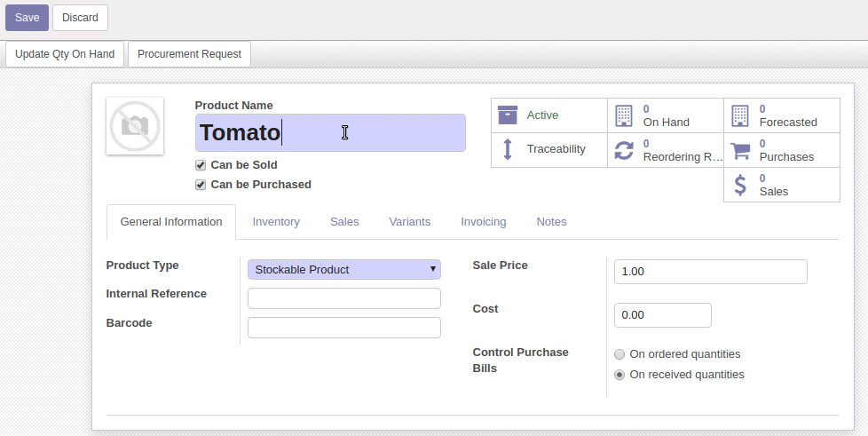Switch to the Inventory tab

coord(276,222)
